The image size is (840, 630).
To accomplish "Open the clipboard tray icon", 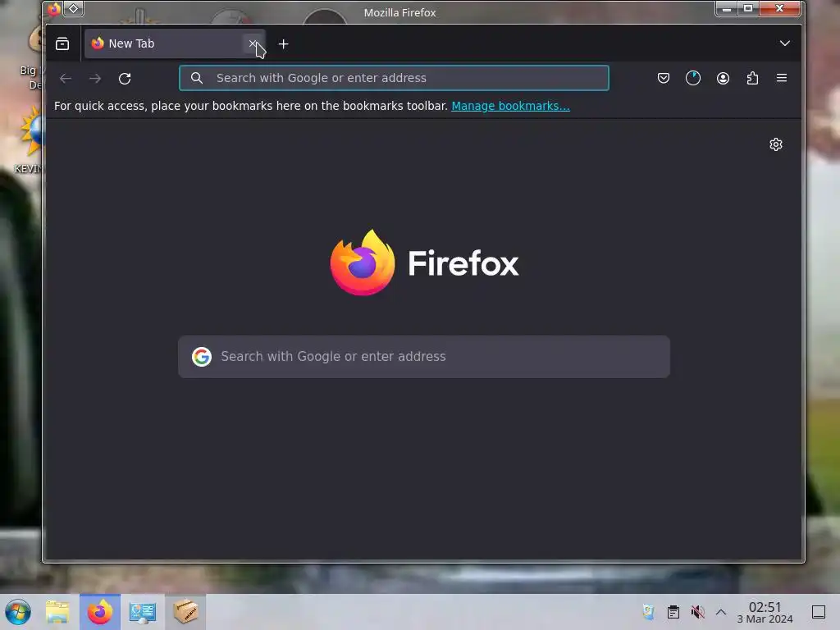I will click(673, 612).
